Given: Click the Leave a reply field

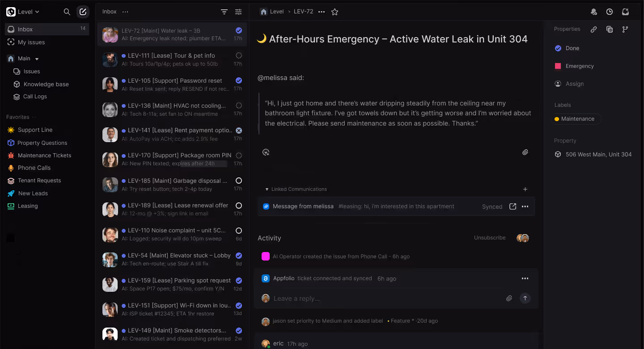Looking at the screenshot, I should pos(380,299).
